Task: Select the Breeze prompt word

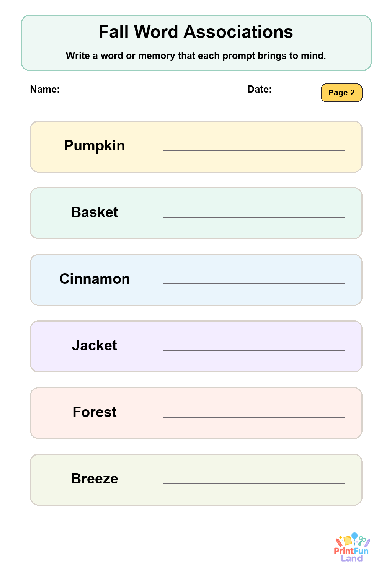Action: [x=95, y=479]
